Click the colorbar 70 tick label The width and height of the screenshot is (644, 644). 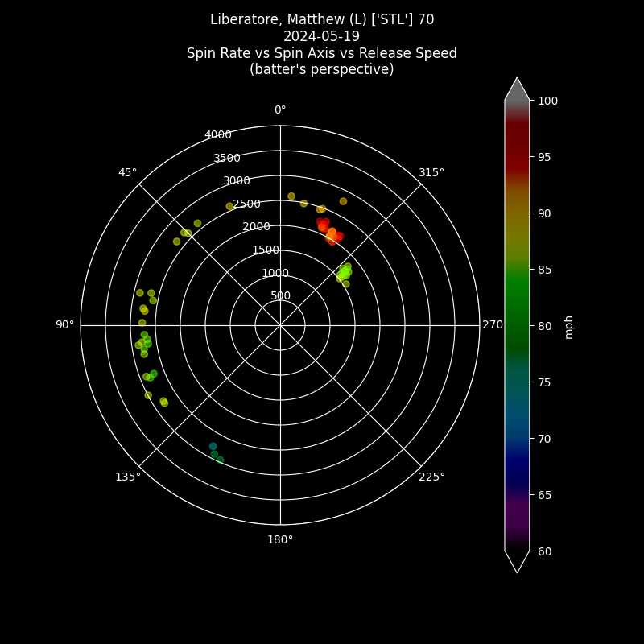pos(544,439)
